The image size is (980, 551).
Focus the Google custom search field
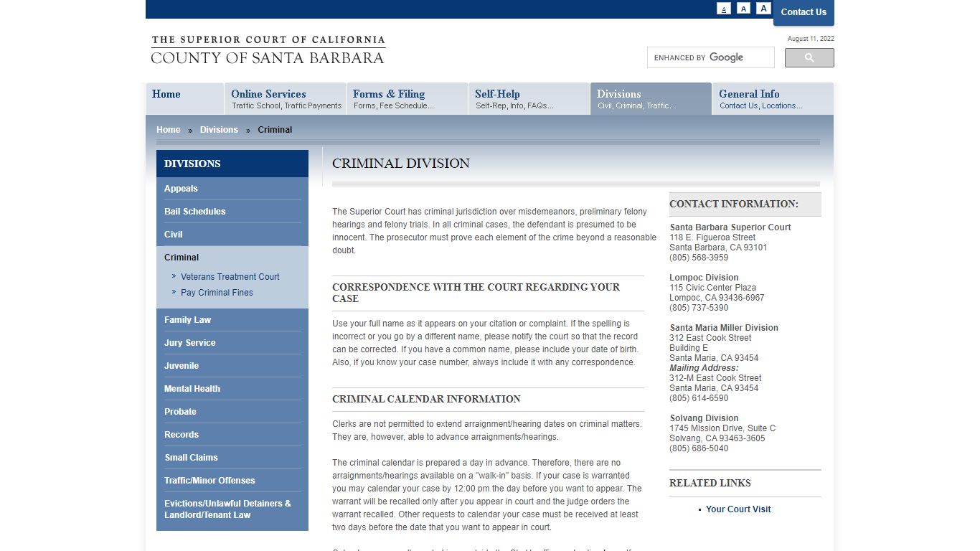coord(711,57)
